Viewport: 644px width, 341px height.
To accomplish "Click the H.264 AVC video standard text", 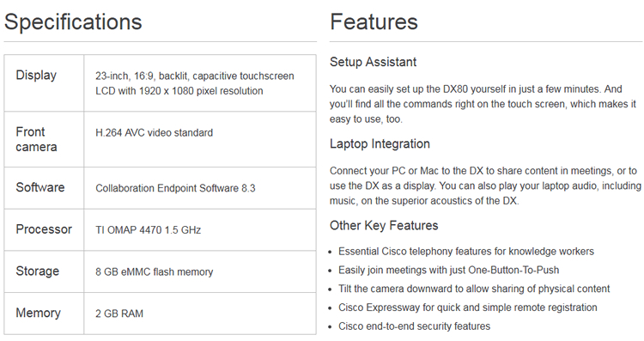I will [154, 132].
